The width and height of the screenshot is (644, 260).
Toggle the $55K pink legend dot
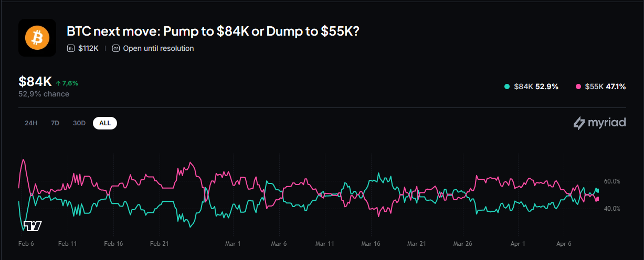(x=578, y=86)
